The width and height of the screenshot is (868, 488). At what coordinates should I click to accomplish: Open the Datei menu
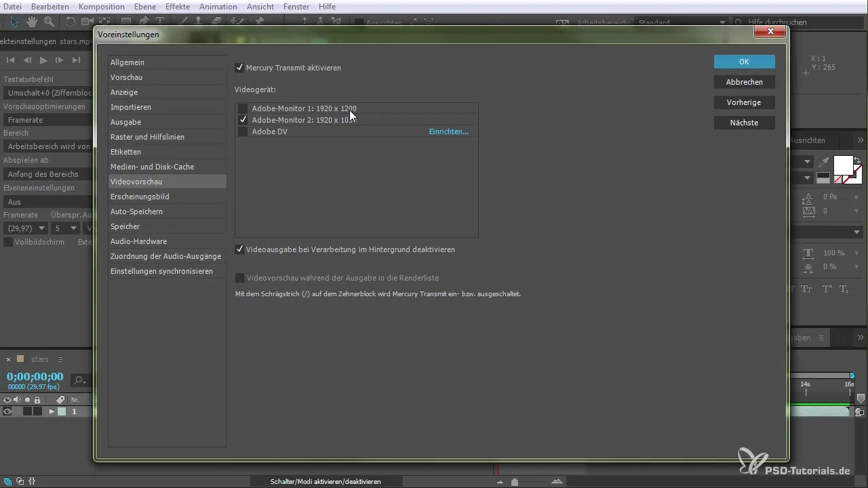click(12, 6)
